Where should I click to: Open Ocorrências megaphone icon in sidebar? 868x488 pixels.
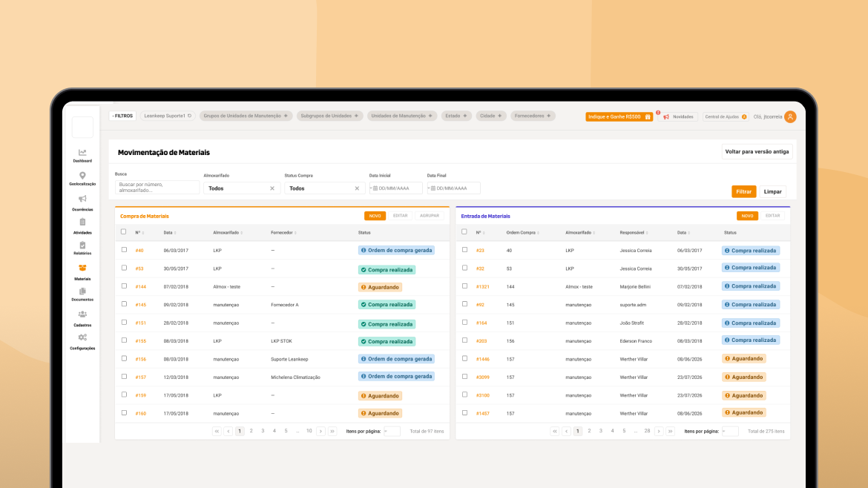point(82,199)
